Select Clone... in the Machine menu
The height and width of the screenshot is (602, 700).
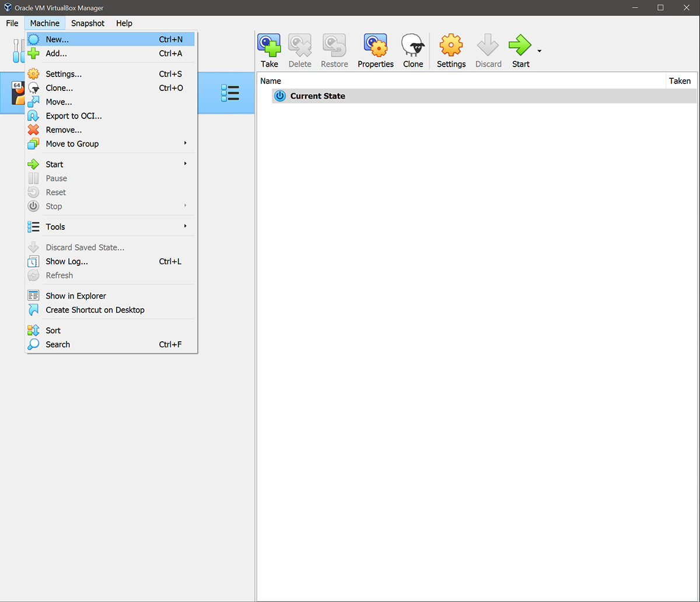click(x=111, y=88)
